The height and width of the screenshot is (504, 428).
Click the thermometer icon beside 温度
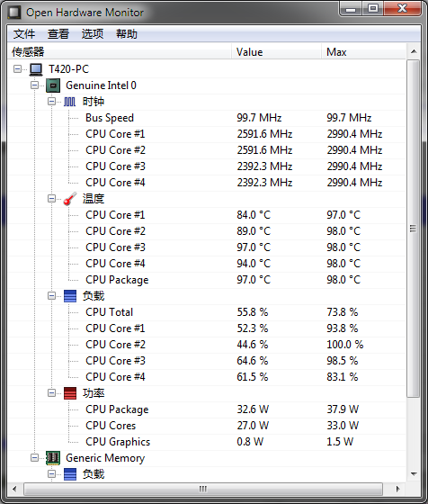pos(70,198)
